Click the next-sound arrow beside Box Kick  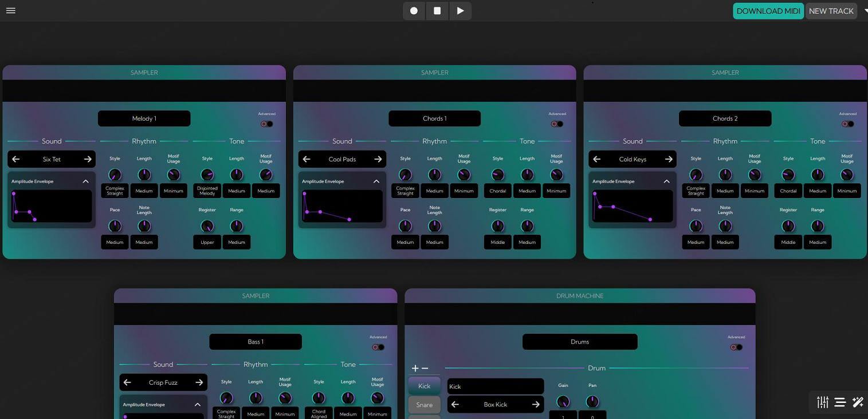535,404
